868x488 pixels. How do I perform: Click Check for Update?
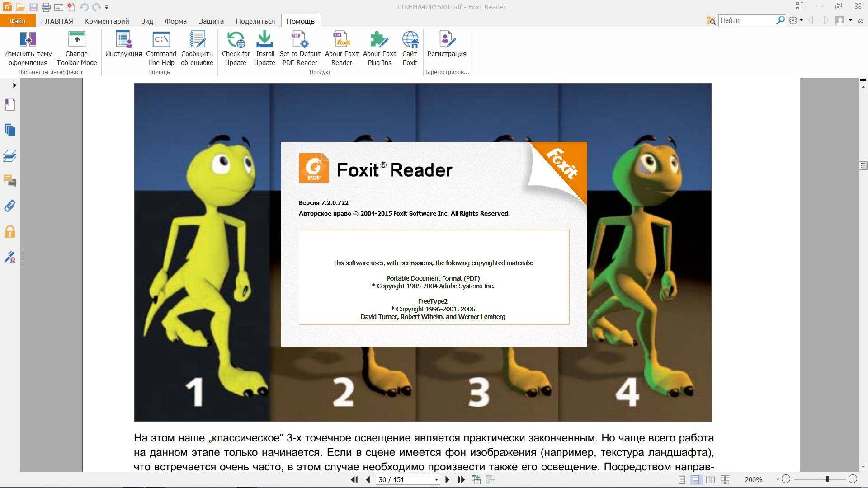[x=236, y=48]
